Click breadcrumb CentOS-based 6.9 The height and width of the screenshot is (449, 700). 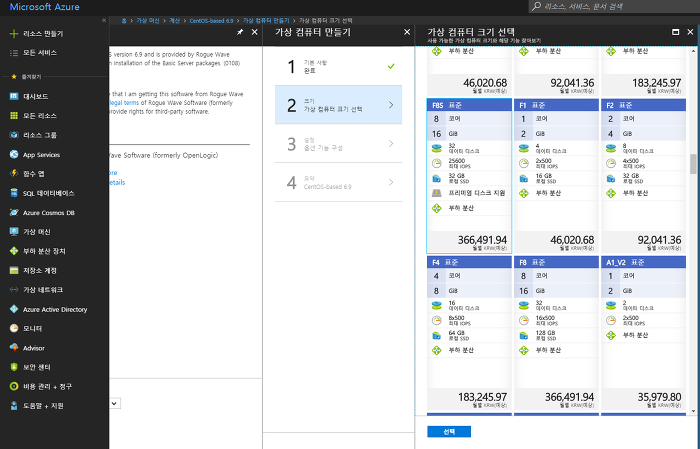coord(211,21)
